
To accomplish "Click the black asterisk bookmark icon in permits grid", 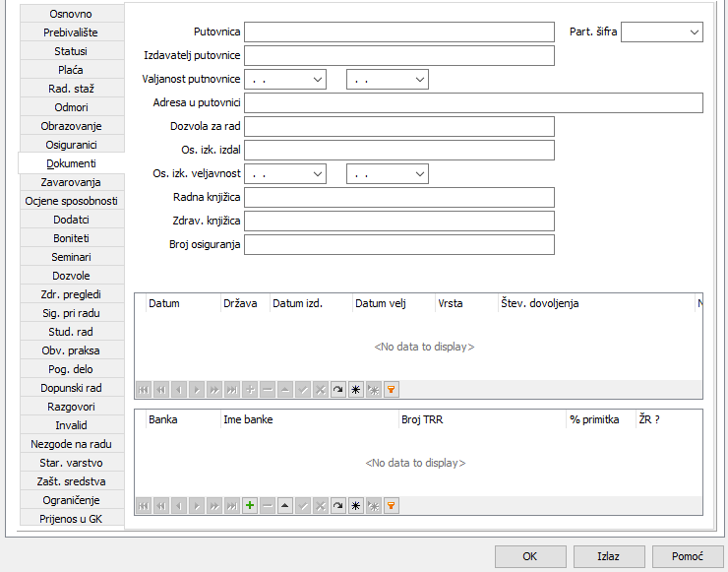I will [355, 389].
